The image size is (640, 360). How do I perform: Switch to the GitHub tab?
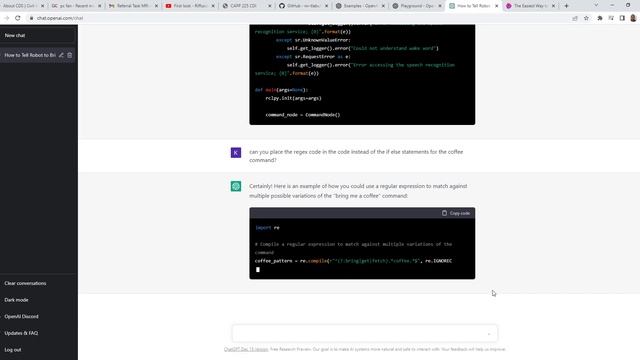click(303, 6)
